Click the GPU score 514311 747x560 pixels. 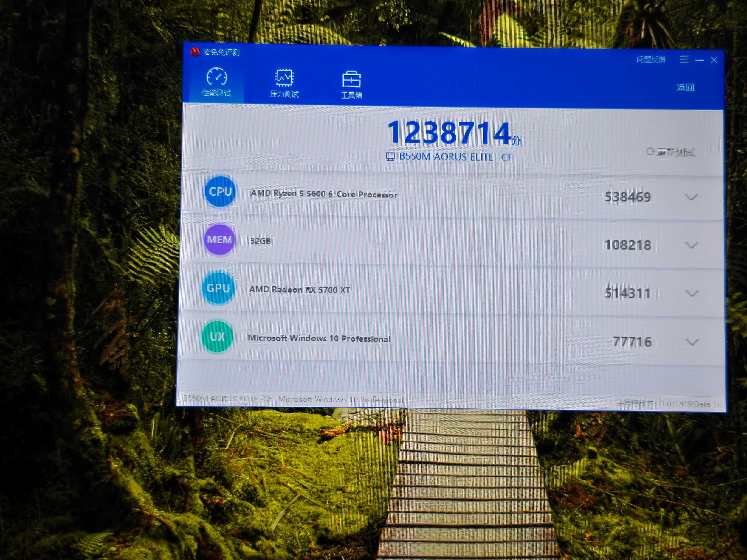pos(627,293)
